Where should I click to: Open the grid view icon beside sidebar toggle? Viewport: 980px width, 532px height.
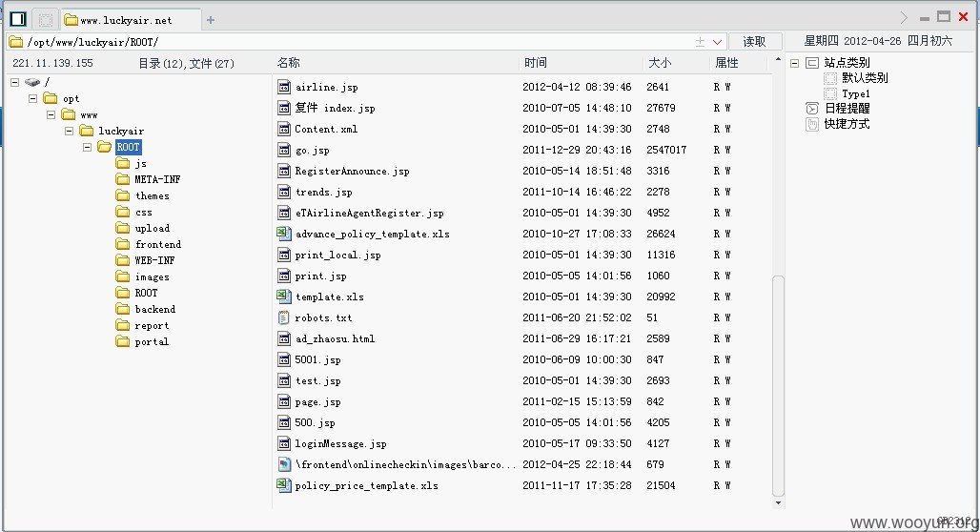tap(45, 20)
